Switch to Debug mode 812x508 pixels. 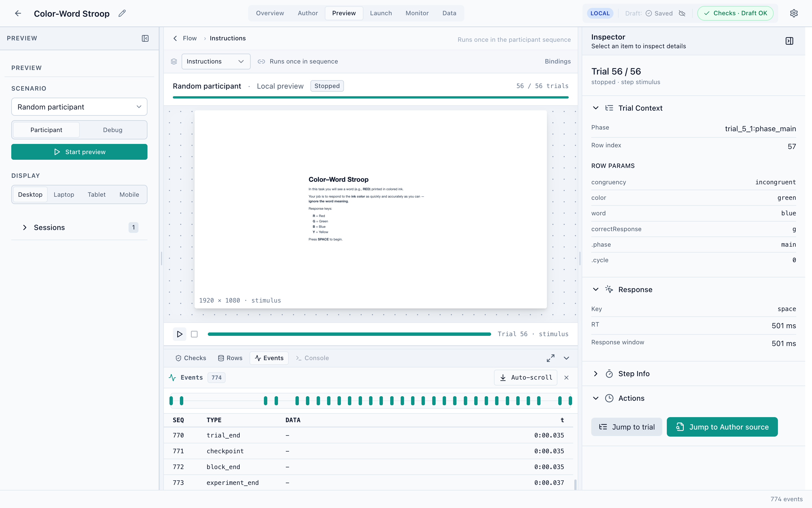click(x=113, y=130)
